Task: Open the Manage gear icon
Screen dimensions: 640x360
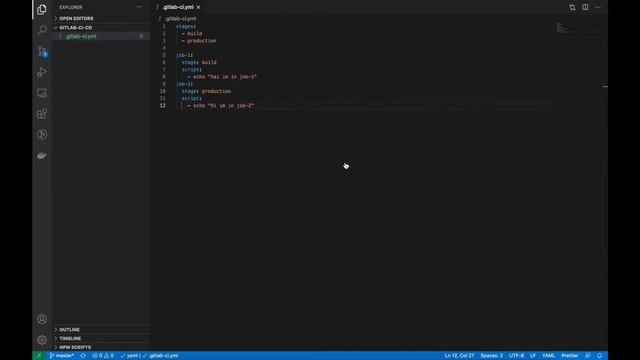Action: pyautogui.click(x=42, y=340)
